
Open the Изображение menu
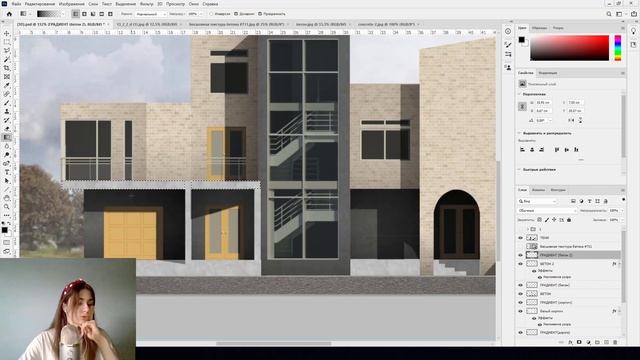click(x=71, y=4)
